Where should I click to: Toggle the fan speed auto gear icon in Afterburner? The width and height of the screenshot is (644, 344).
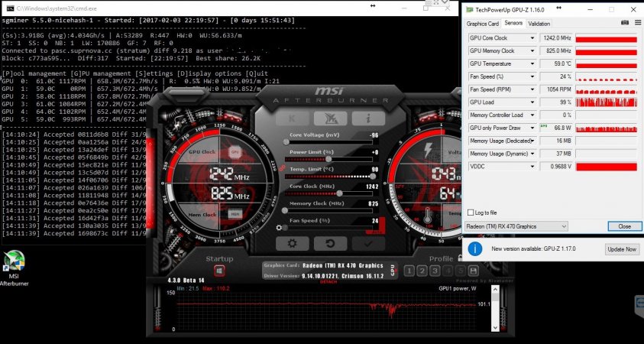point(280,228)
